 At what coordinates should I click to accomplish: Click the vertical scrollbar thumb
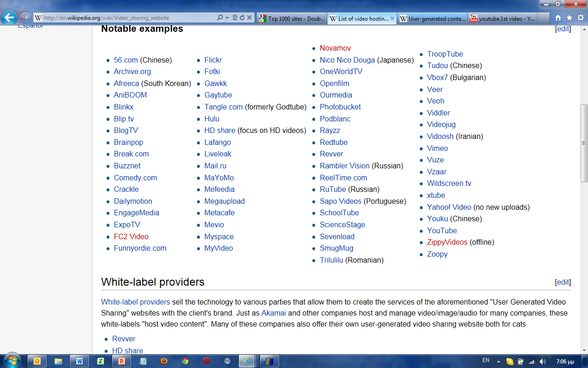point(584,143)
